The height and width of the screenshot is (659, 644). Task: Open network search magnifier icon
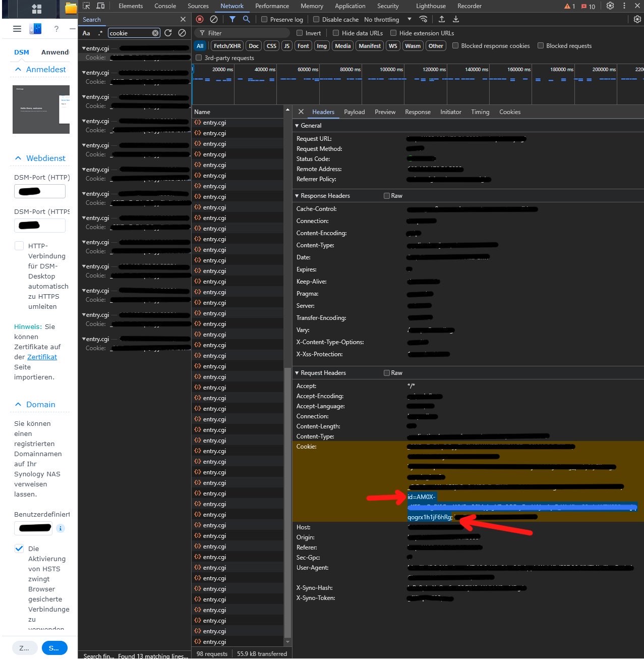click(x=246, y=19)
